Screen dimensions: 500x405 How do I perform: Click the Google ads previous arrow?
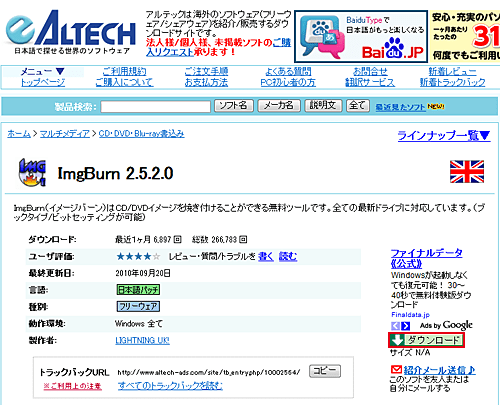click(x=395, y=326)
